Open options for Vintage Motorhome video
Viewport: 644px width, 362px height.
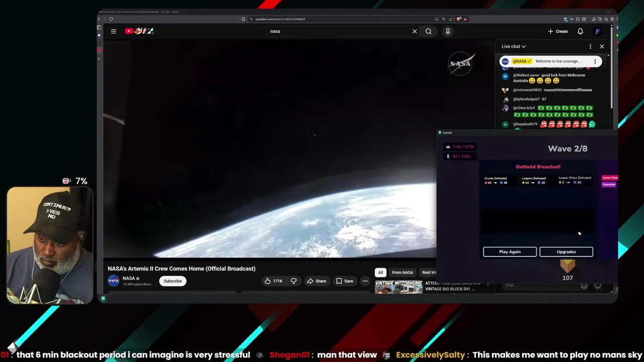pyautogui.click(x=488, y=285)
